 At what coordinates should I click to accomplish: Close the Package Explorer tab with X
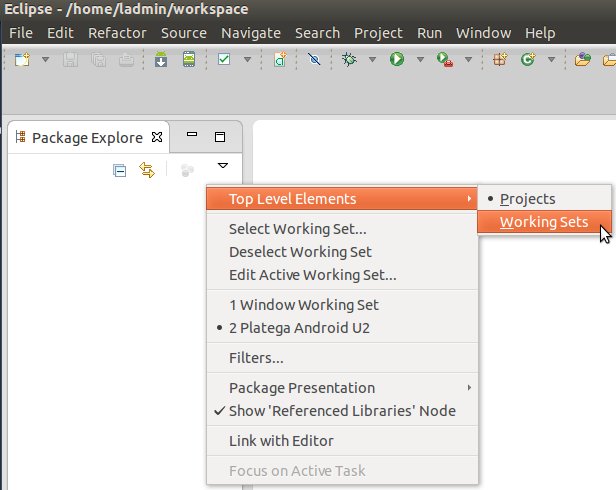tap(157, 137)
